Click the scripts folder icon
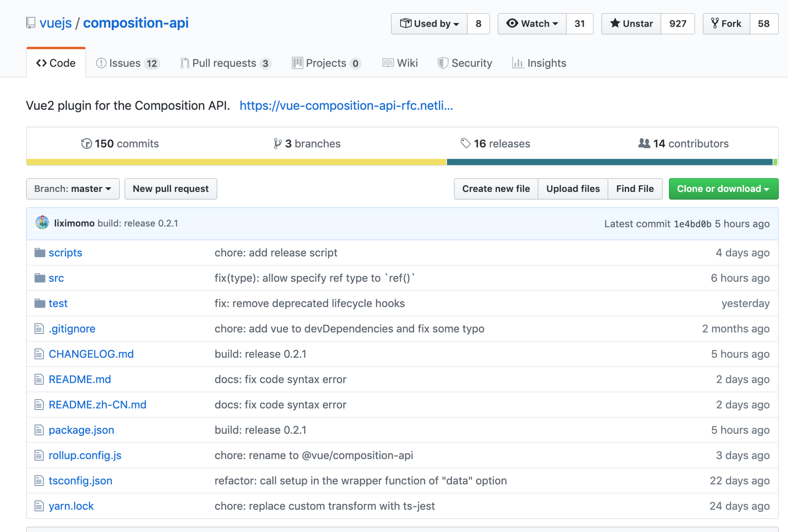The image size is (788, 532). [x=40, y=253]
